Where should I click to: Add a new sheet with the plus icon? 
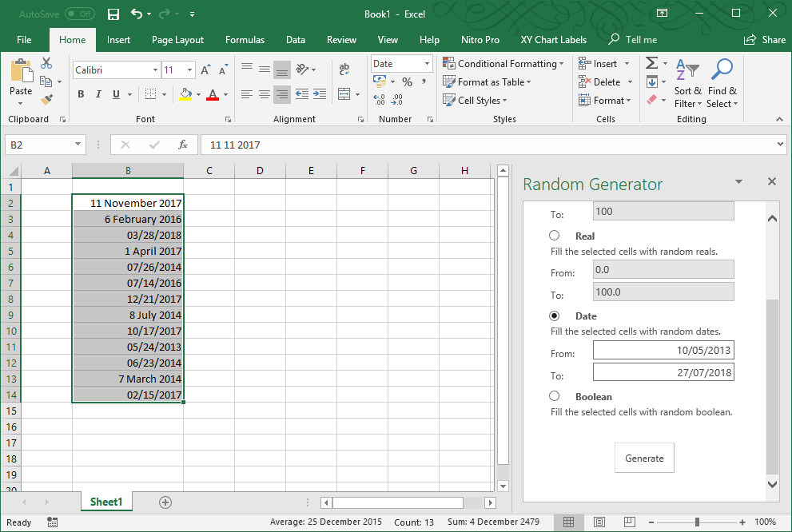tap(165, 502)
